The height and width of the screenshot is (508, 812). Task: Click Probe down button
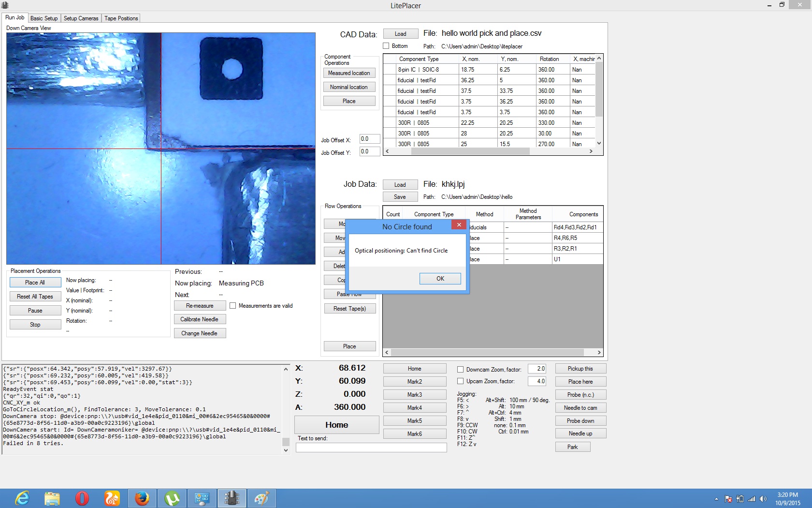coord(580,421)
